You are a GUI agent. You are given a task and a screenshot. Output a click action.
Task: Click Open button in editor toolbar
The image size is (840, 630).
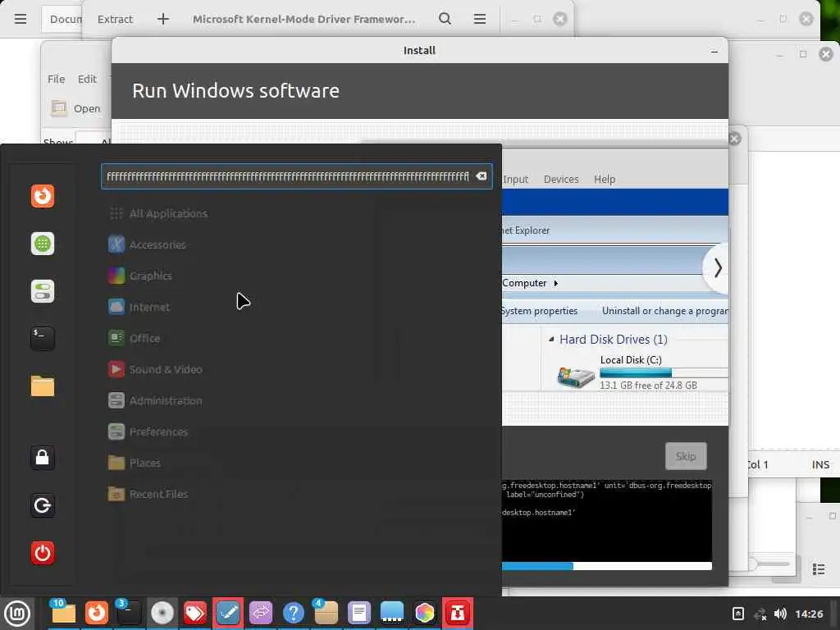coord(75,108)
